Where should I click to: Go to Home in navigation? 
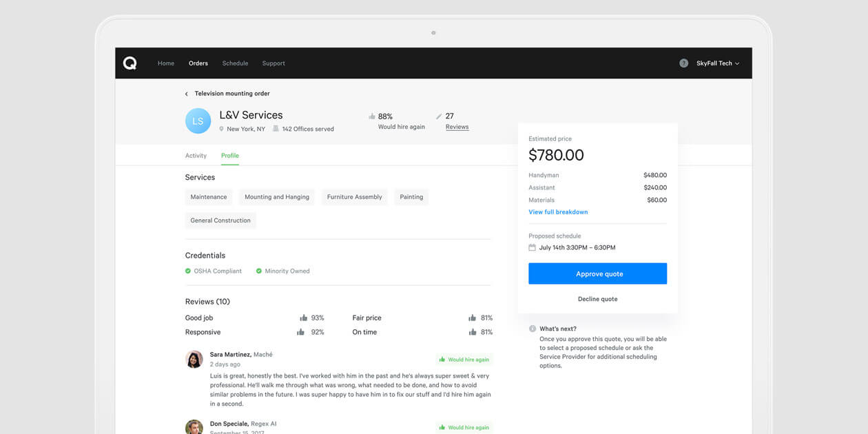tap(166, 63)
